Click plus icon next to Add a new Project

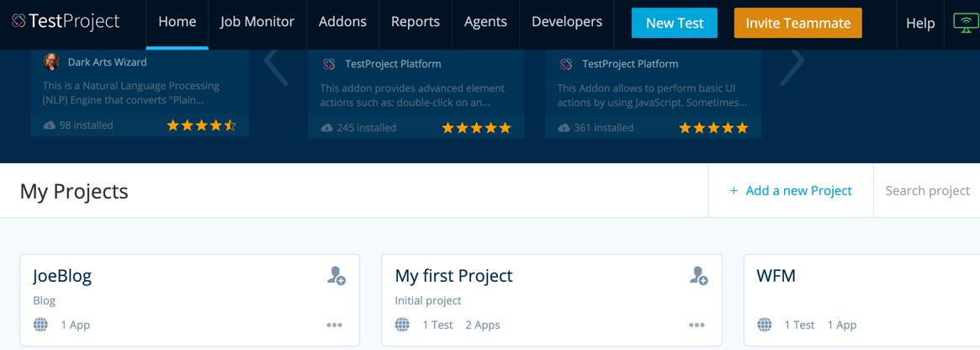tap(734, 191)
